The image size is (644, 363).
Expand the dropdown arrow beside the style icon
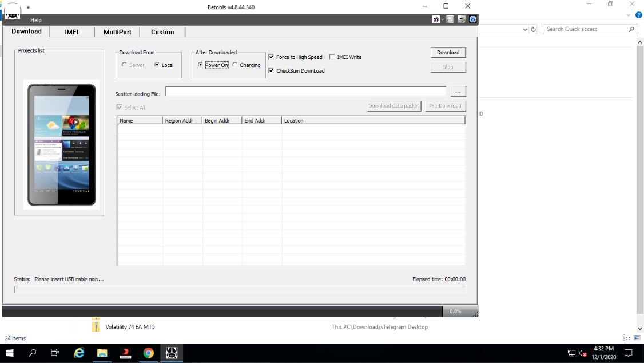tap(442, 19)
